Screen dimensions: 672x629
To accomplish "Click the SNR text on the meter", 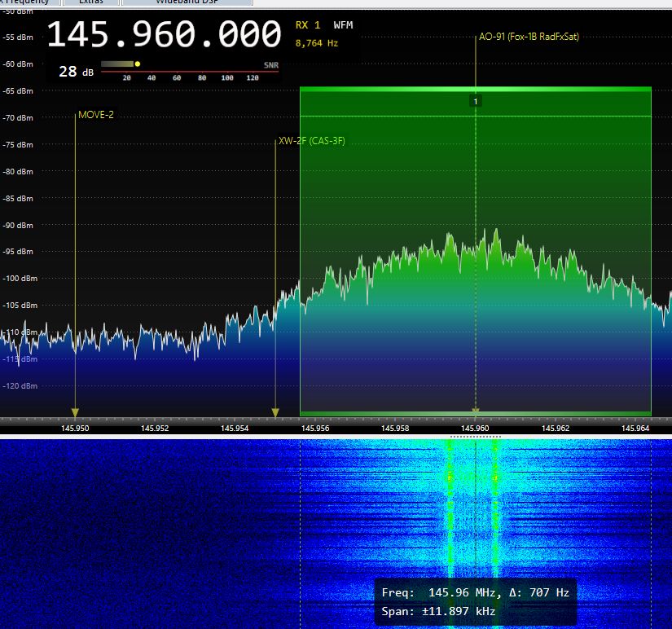I will (271, 65).
